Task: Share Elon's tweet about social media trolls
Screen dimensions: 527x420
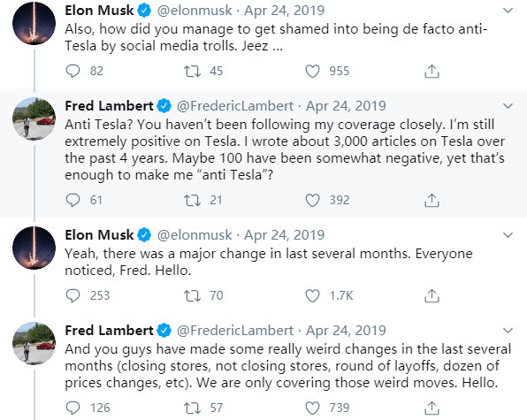Action: tap(432, 72)
